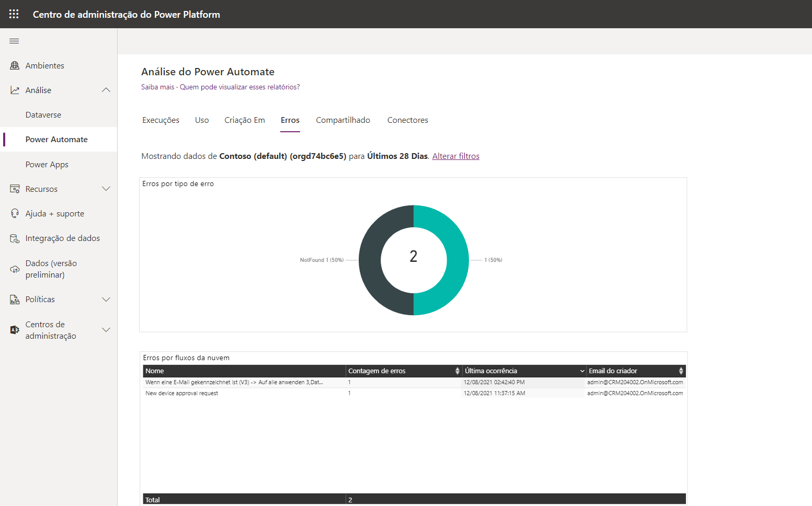Click the Análise chart icon
This screenshot has width=812, height=506.
(15, 90)
